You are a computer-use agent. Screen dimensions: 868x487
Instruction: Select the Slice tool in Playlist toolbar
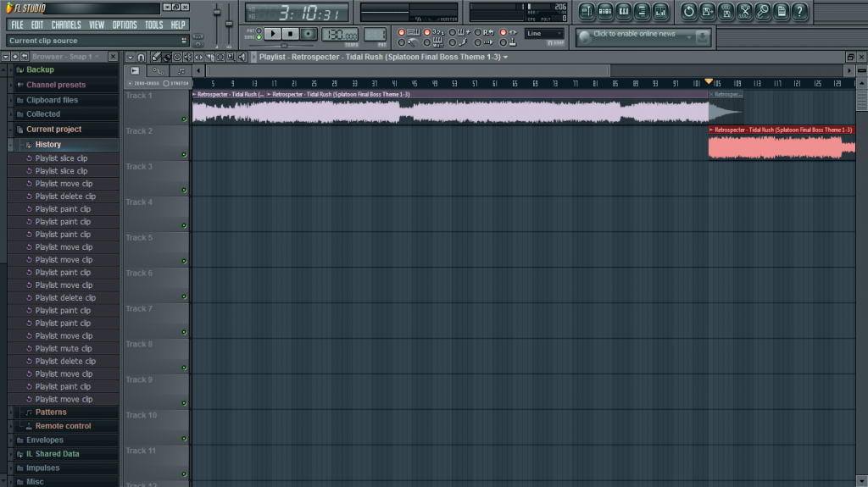click(210, 57)
